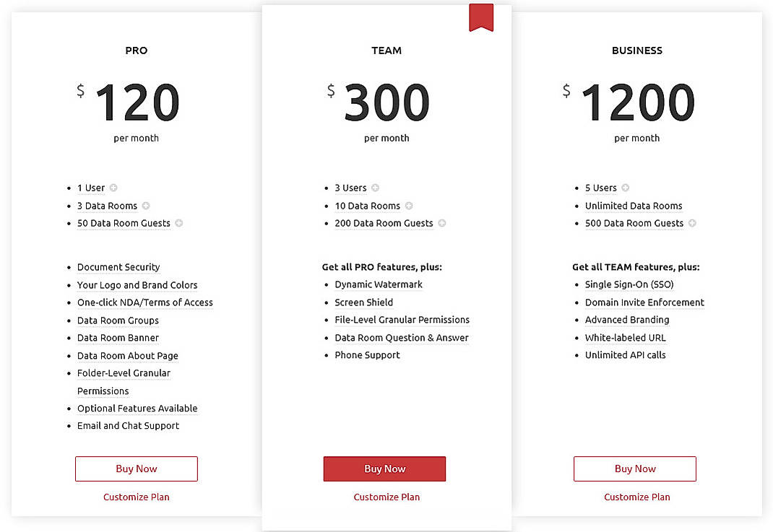Open info icon next to 200 Data Room Guests
The image size is (773, 532).
pos(441,223)
